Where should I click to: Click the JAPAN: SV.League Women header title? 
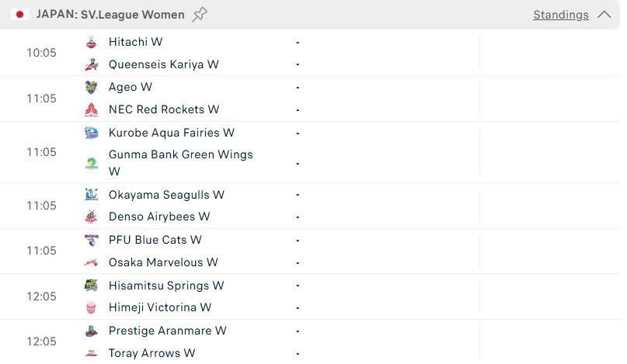click(x=110, y=15)
